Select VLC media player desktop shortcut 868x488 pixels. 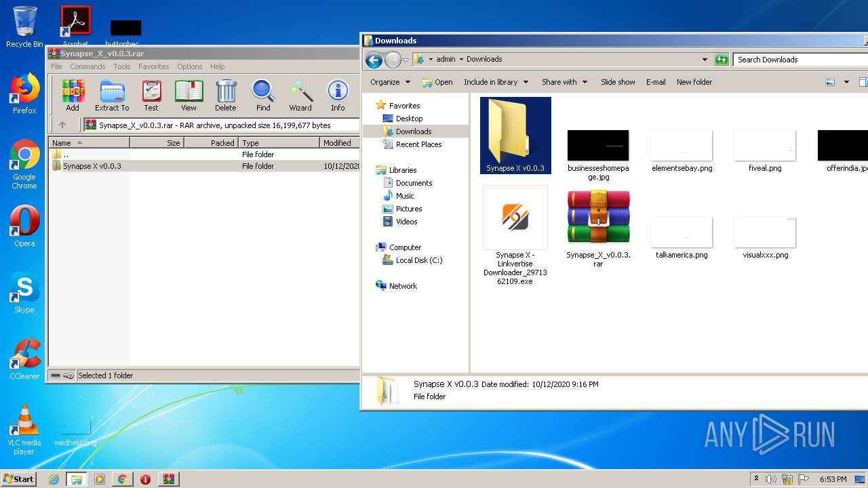tap(24, 430)
